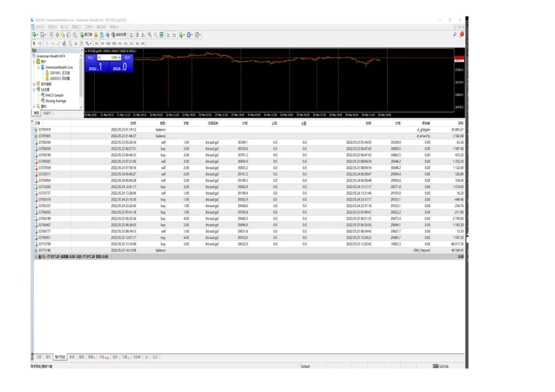
Task: Select the Trendline drawing tool
Action: point(58,43)
